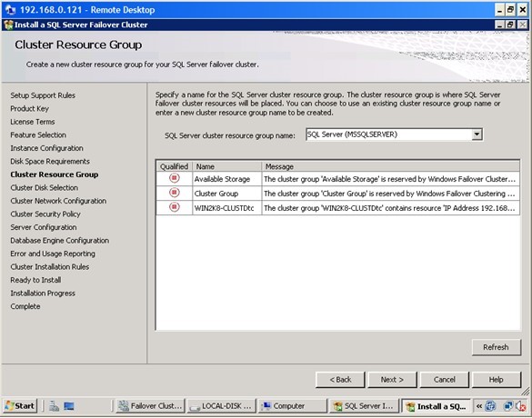Select the Complete step in sidebar

[25, 306]
